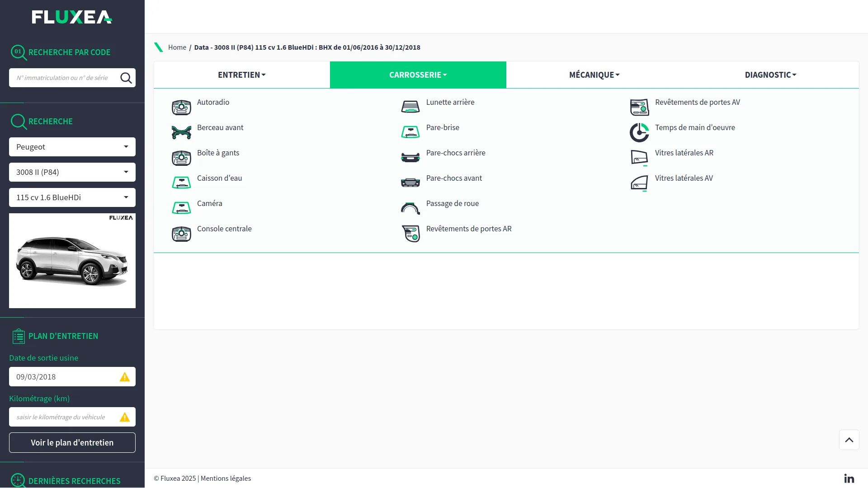Click the Plan d'entretien checklist icon
The image size is (868, 488).
[19, 336]
